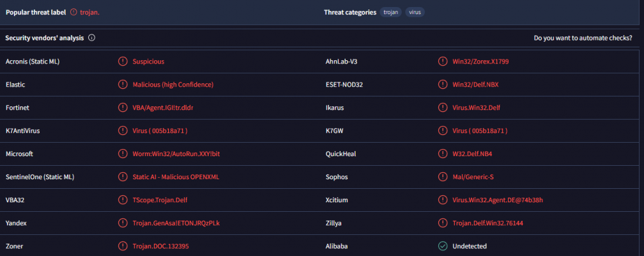The height and width of the screenshot is (256, 644).
Task: Click the alert icon next to trojan. threat label
Action: click(x=73, y=12)
